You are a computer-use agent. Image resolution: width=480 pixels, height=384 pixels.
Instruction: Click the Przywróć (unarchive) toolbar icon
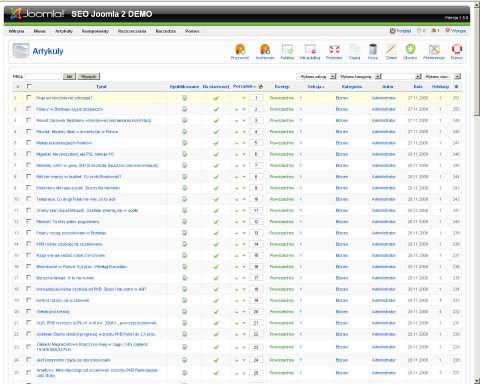[240, 50]
